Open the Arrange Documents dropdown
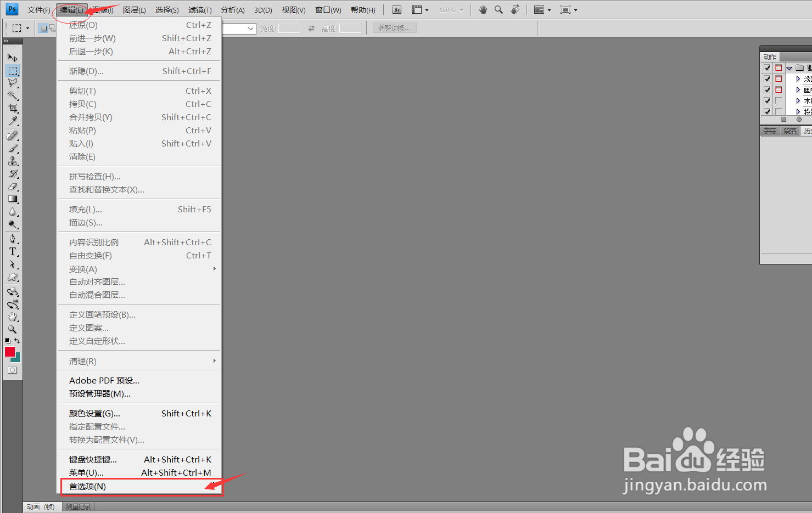 [x=542, y=10]
